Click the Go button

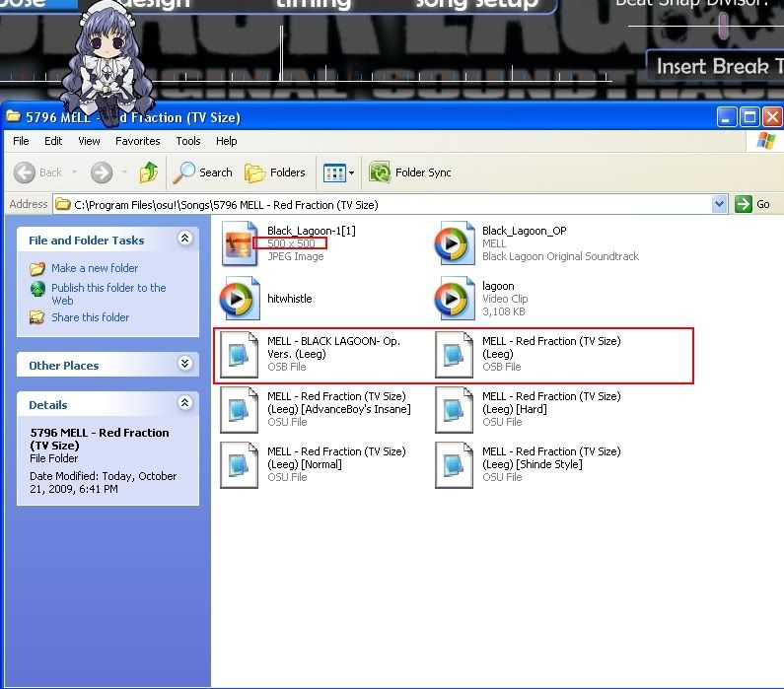coord(752,204)
